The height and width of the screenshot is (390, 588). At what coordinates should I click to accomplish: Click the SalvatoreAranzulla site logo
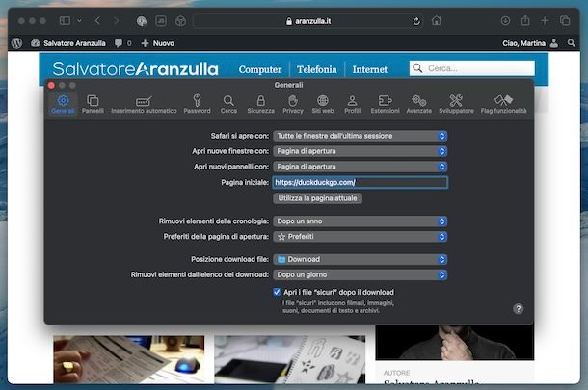coord(135,69)
